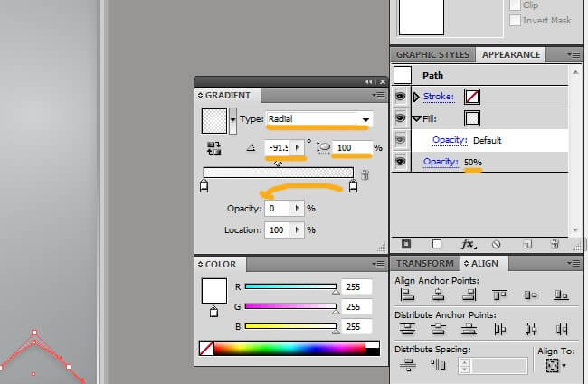Switch to the Graphic Styles tab

coord(432,54)
